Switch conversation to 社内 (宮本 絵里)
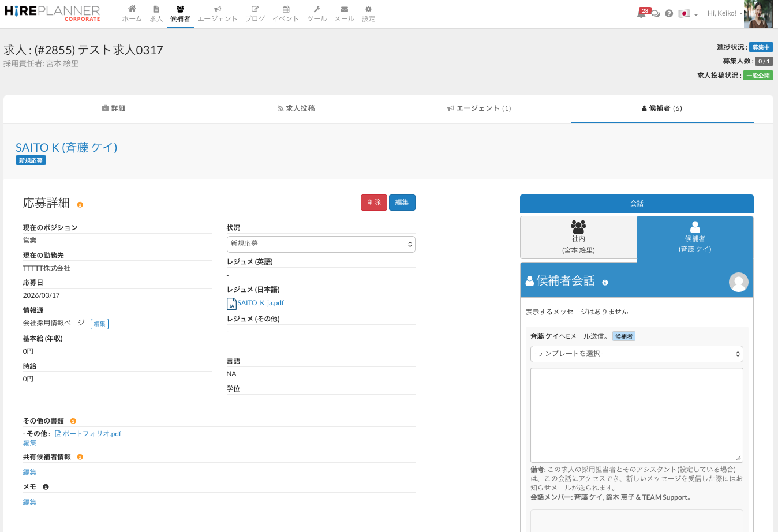778x532 pixels. tap(578, 238)
